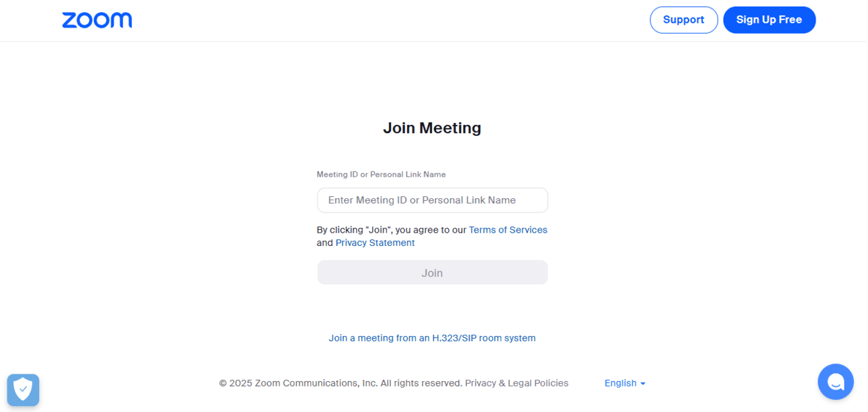Click the Zoom logo in the header
This screenshot has width=868, height=412.
97,20
